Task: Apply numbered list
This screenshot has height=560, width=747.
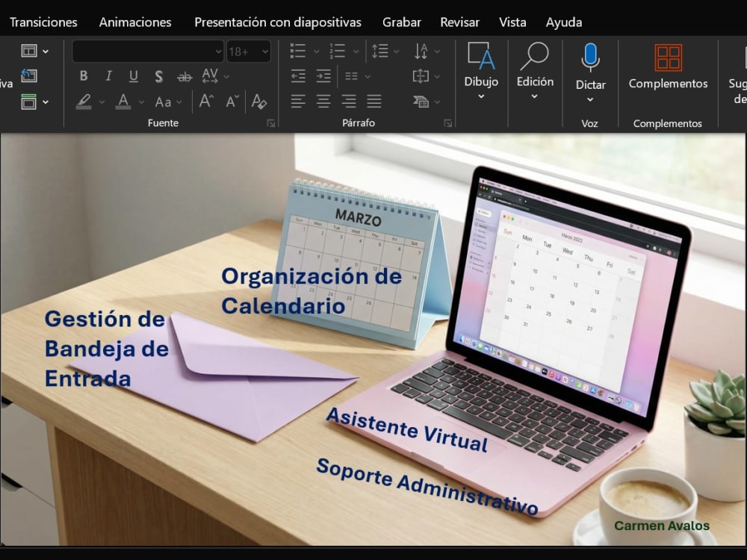Action: click(338, 51)
